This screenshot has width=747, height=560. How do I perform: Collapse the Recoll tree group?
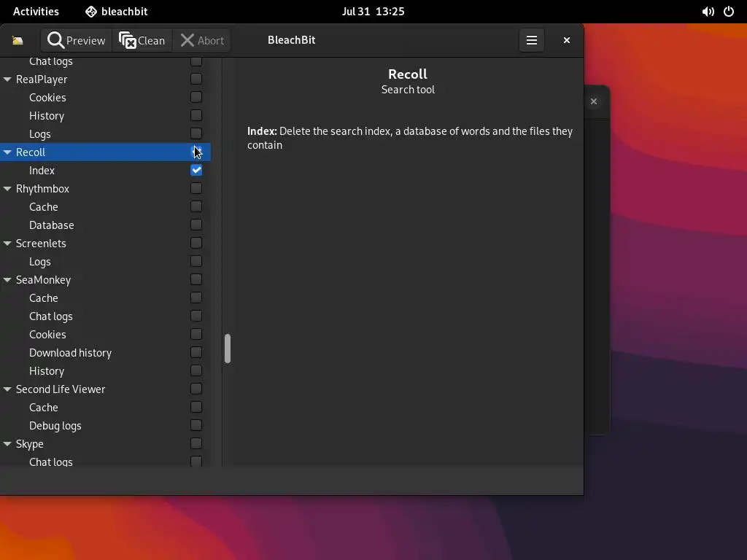point(7,152)
